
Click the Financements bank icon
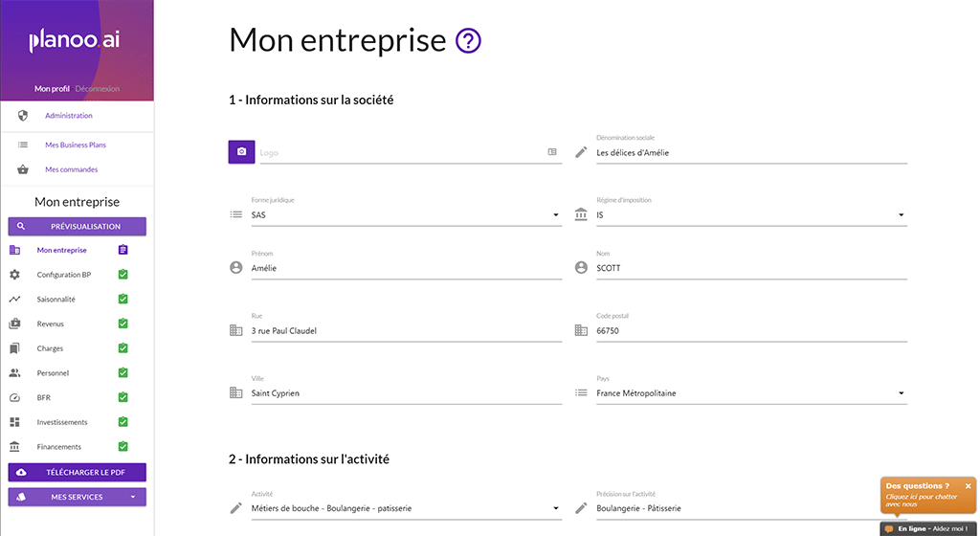(x=15, y=447)
